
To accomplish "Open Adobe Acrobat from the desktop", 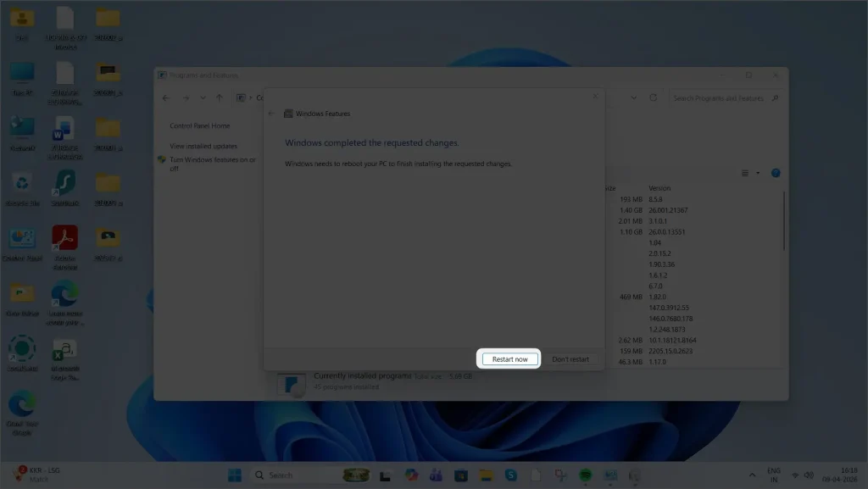I will [x=65, y=238].
